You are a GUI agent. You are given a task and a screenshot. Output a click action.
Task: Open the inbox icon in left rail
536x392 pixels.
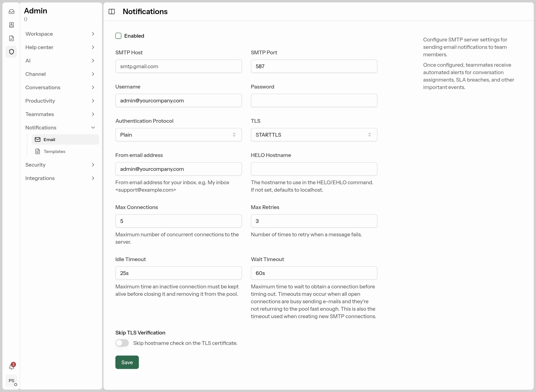[11, 11]
